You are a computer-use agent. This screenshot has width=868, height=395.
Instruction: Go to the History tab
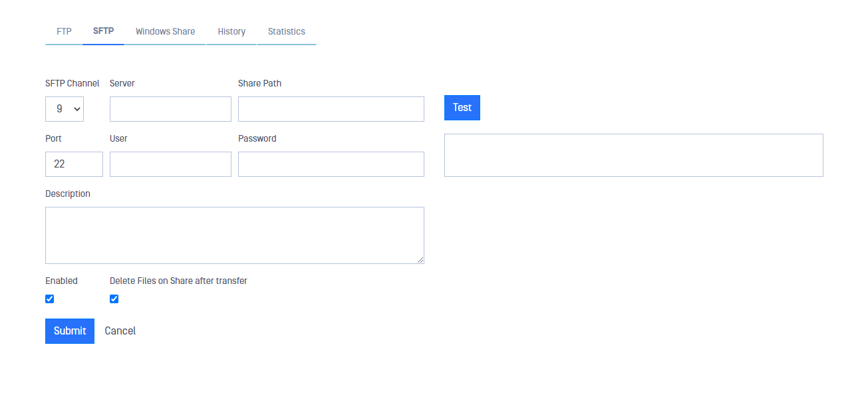[231, 31]
